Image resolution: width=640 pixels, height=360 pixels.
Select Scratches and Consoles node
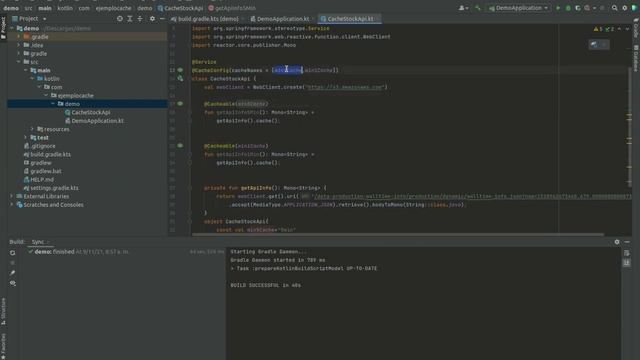50,205
